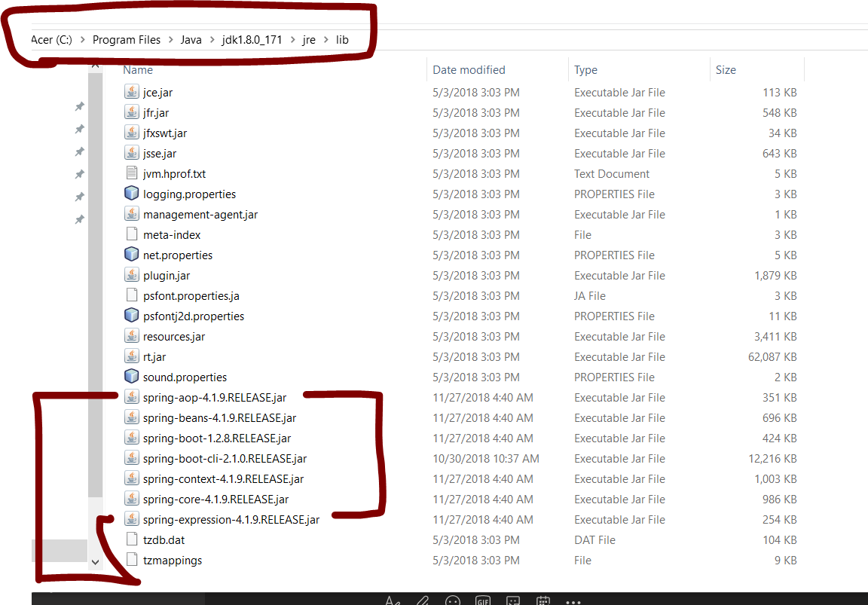This screenshot has height=605, width=868.
Task: Click the tzmappings file icon
Action: click(x=131, y=560)
